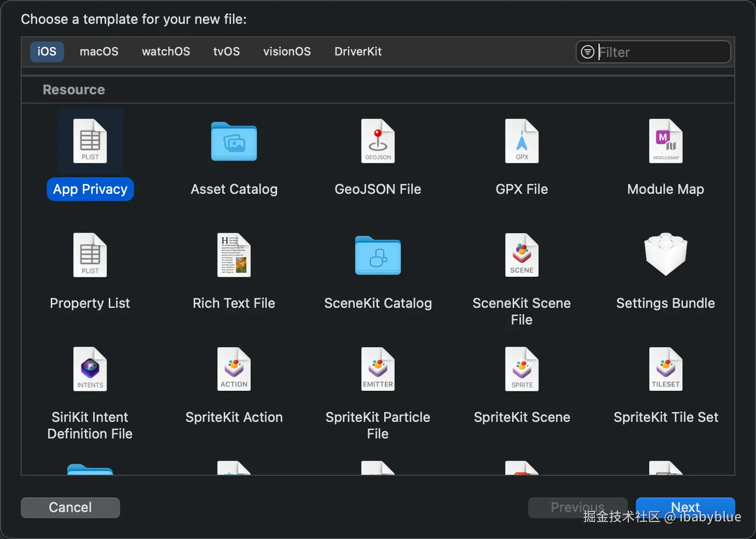Select the Rich Text File icon

coord(234,255)
